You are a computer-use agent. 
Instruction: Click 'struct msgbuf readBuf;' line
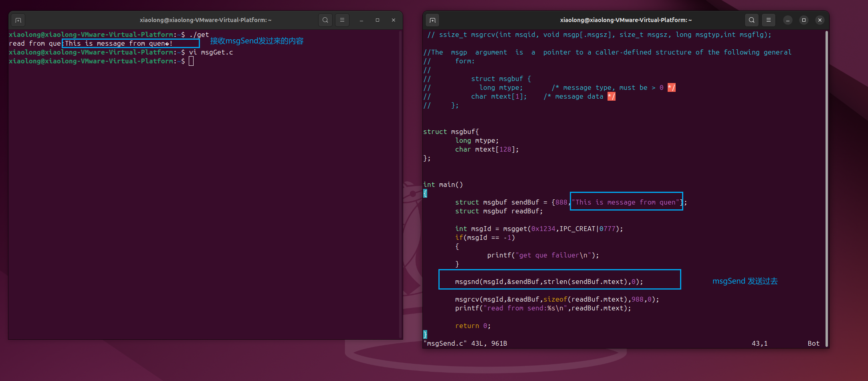[499, 211]
